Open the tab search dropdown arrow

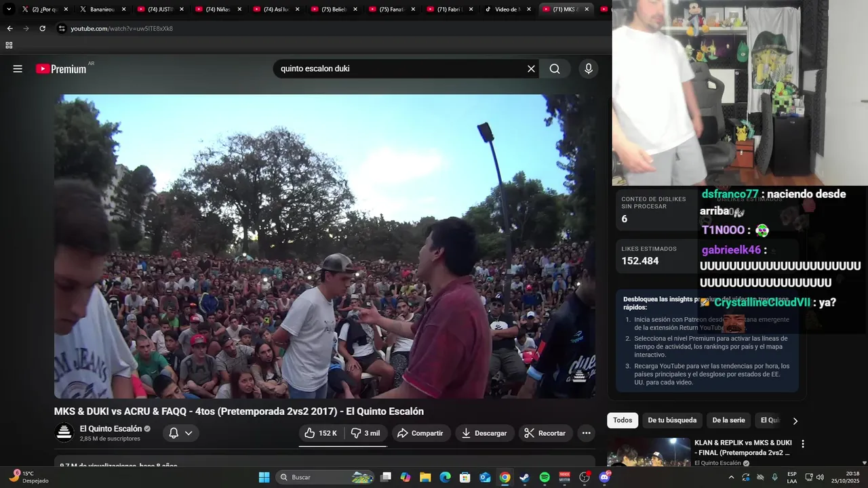click(x=9, y=9)
